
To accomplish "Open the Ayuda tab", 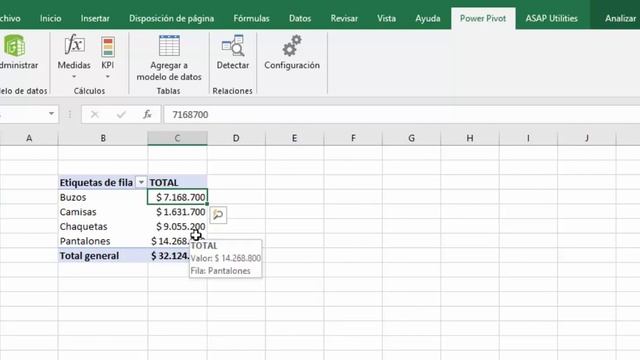I will click(428, 18).
